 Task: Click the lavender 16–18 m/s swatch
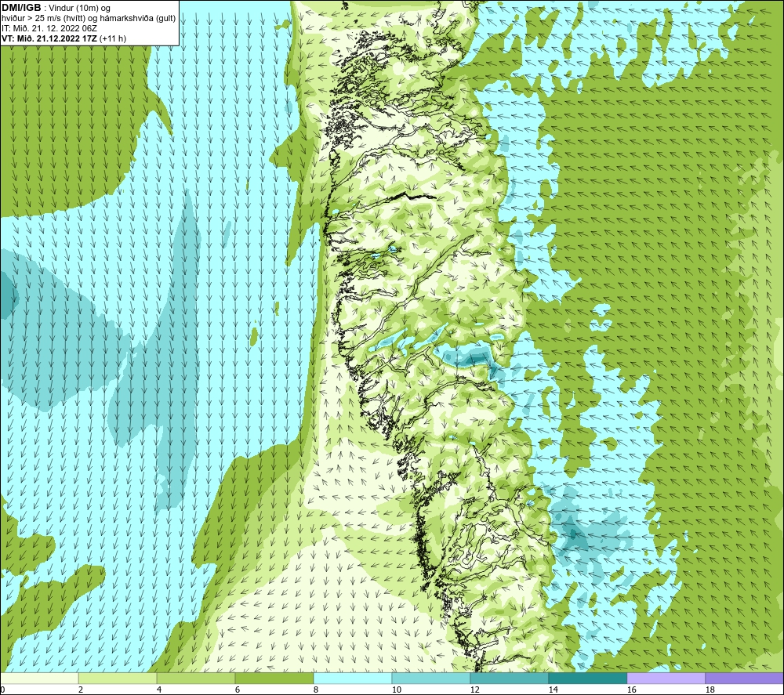[666, 678]
